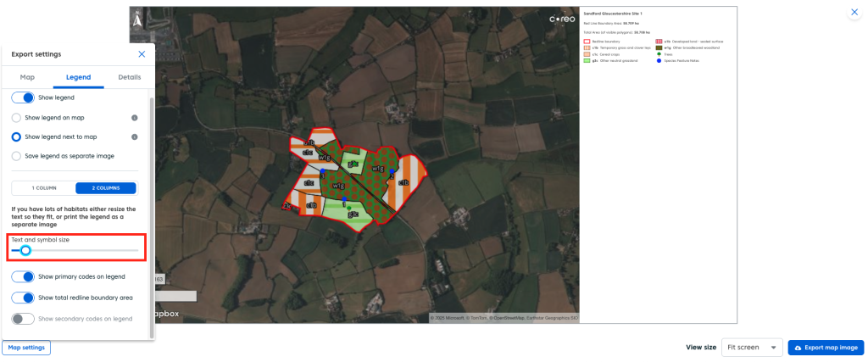Click the north arrow icon on map
This screenshot has height=362, width=868.
point(138,14)
